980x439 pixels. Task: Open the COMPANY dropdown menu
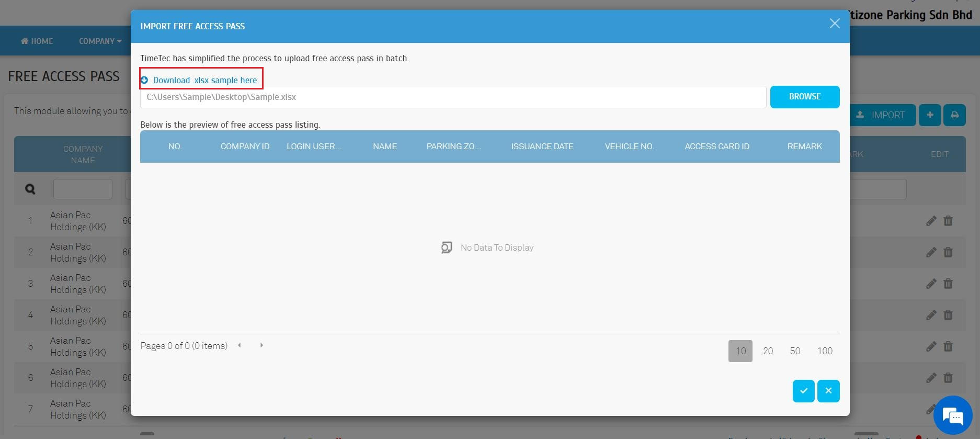(x=100, y=41)
